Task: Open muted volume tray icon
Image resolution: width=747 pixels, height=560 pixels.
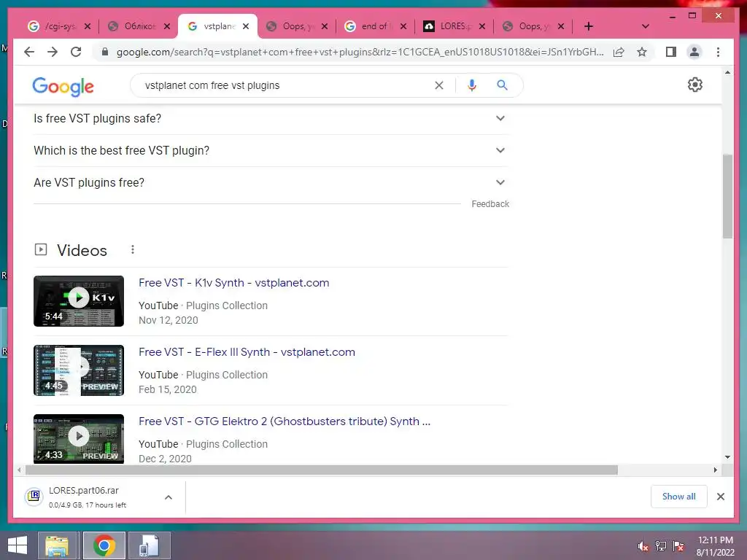Action: (643, 546)
